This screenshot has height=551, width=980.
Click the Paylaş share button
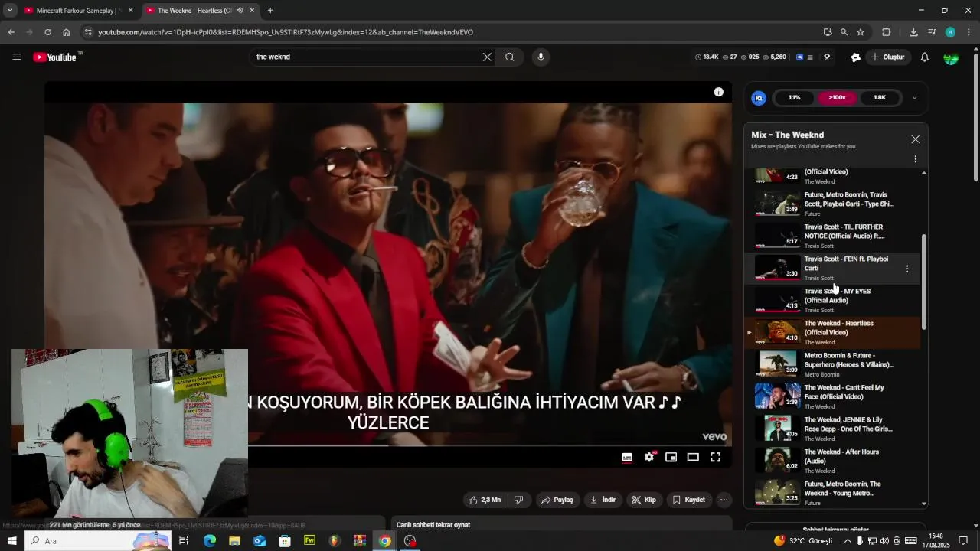557,500
